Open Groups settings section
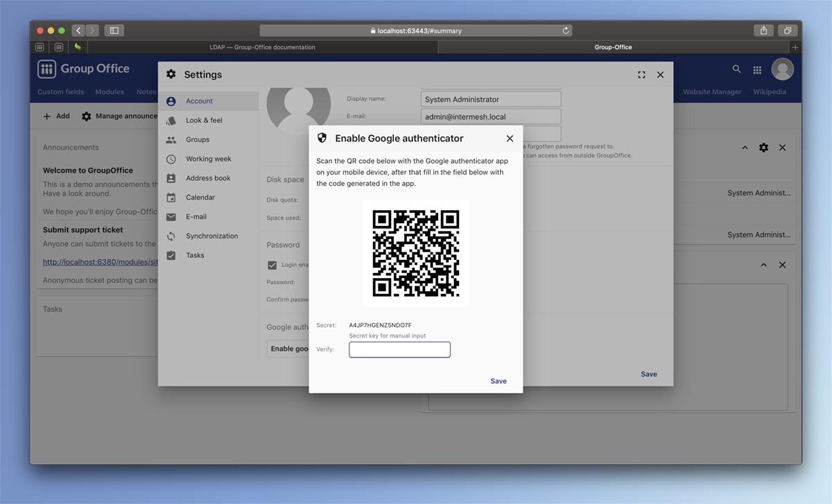The width and height of the screenshot is (832, 504). tap(208, 139)
